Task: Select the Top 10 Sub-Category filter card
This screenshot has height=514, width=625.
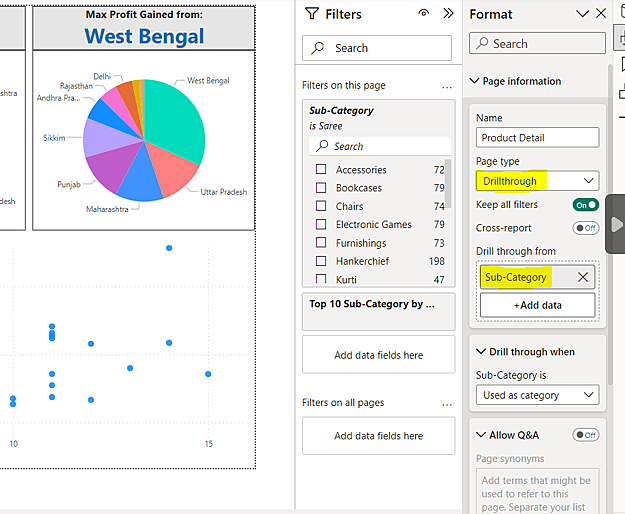Action: coord(378,304)
